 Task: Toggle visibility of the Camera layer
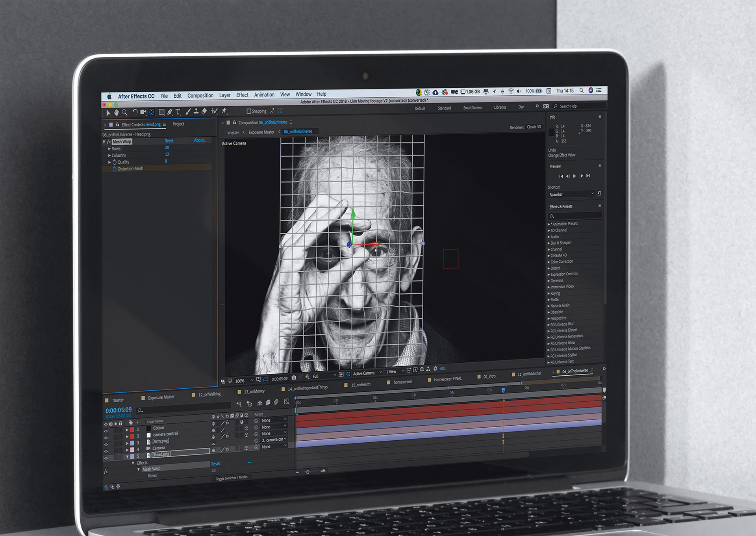point(106,451)
